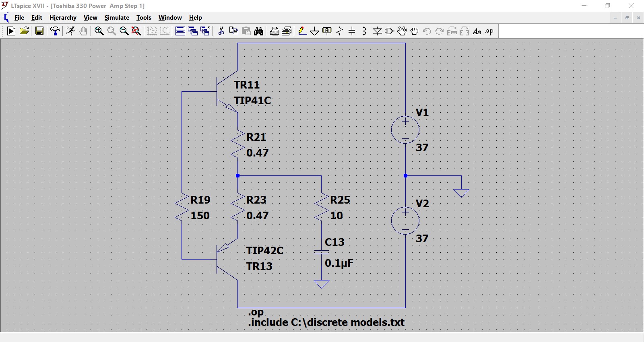Redo the last undone action

(440, 31)
